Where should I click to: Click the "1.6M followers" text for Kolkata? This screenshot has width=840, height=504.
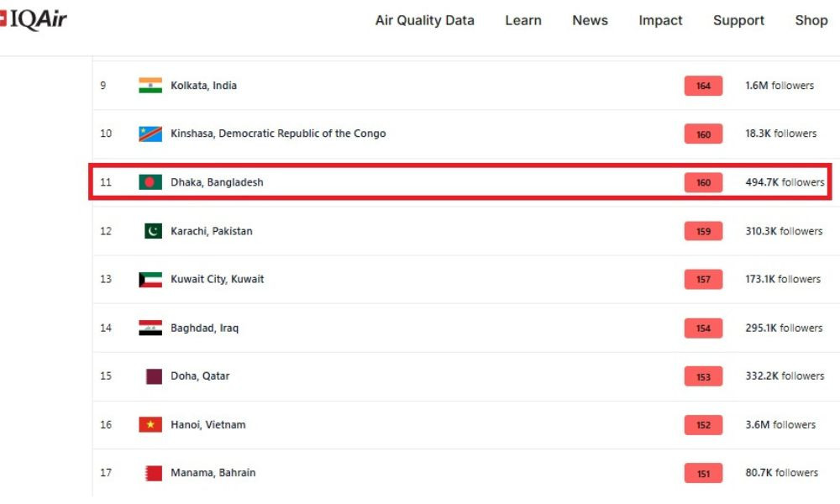[780, 86]
